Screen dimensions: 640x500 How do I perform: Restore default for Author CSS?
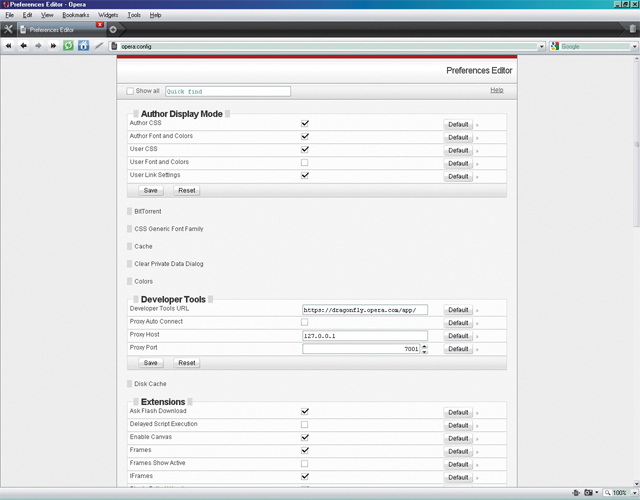[x=458, y=124]
